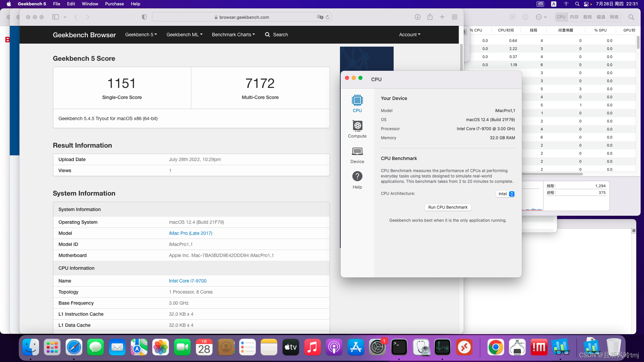The width and height of the screenshot is (644, 362).
Task: Switch to Activity Monitor 内存 tab
Action: point(574,17)
